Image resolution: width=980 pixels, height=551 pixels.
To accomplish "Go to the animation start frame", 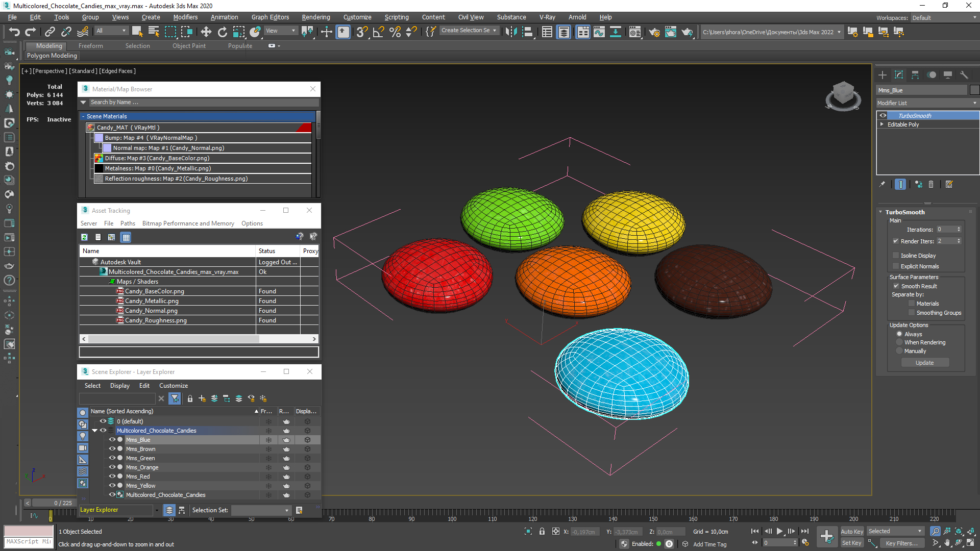I will point(755,532).
